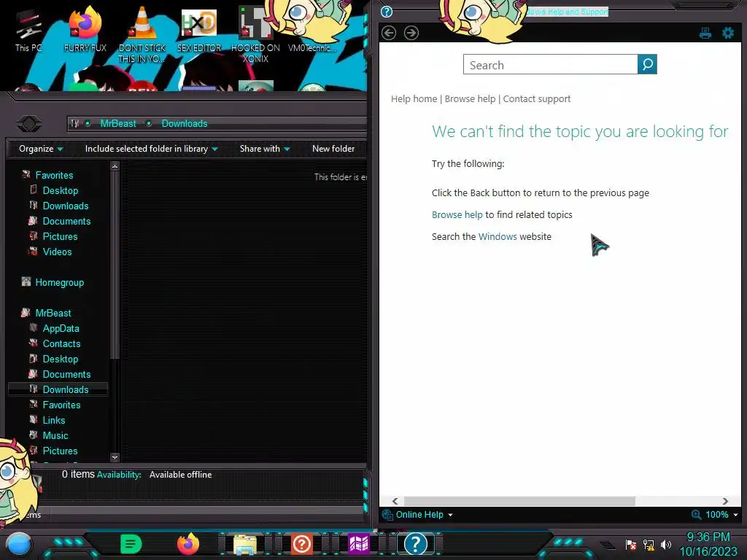Click Help window back arrow button
This screenshot has width=747, height=560.
[x=389, y=33]
